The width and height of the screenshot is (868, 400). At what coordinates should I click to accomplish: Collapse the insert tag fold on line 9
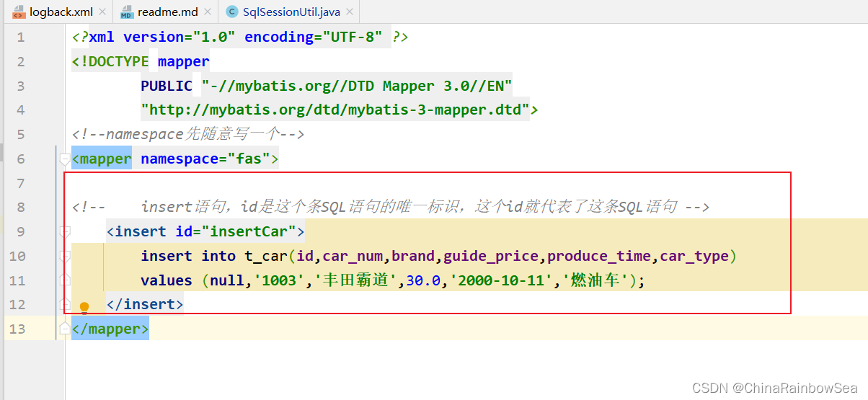65,232
